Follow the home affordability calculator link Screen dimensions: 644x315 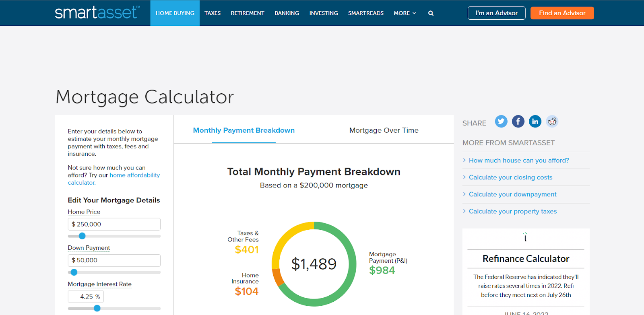point(114,179)
